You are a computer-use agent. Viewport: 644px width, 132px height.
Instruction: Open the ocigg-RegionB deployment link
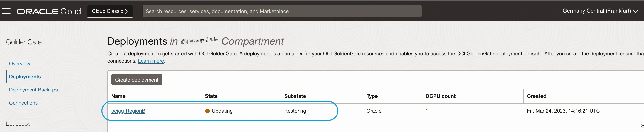[128, 111]
